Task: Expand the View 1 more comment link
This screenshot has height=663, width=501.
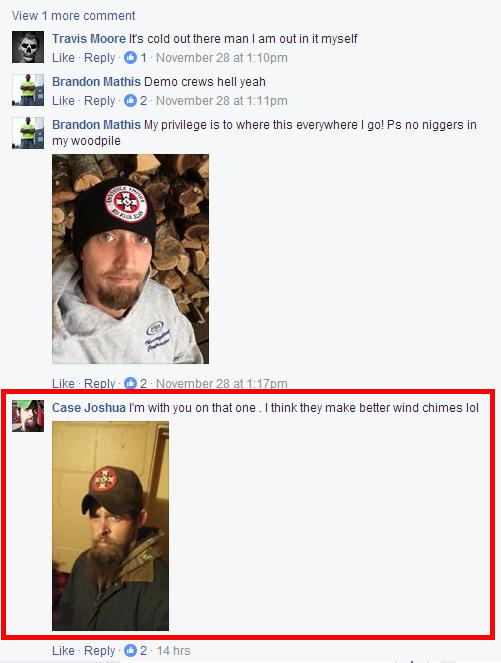Action: (74, 16)
